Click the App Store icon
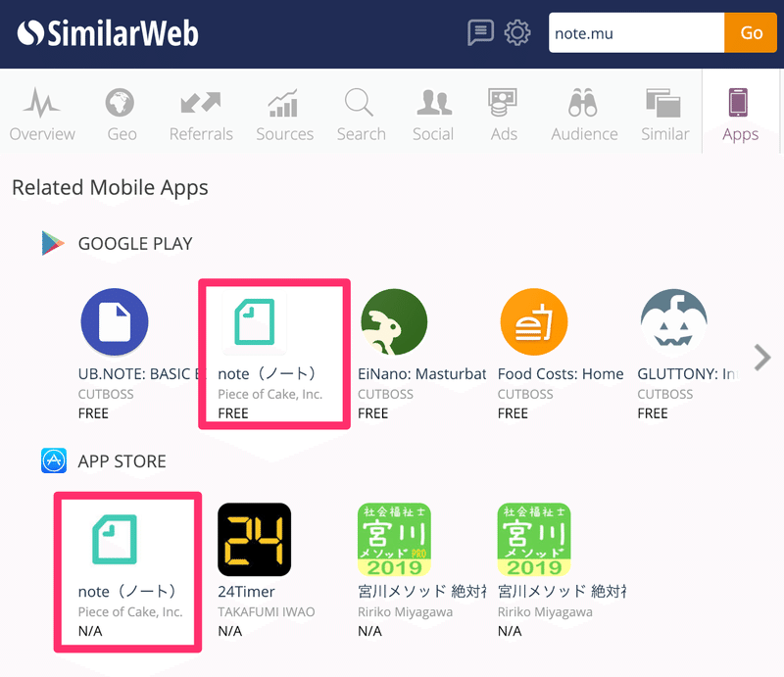The width and height of the screenshot is (784, 677). [54, 460]
